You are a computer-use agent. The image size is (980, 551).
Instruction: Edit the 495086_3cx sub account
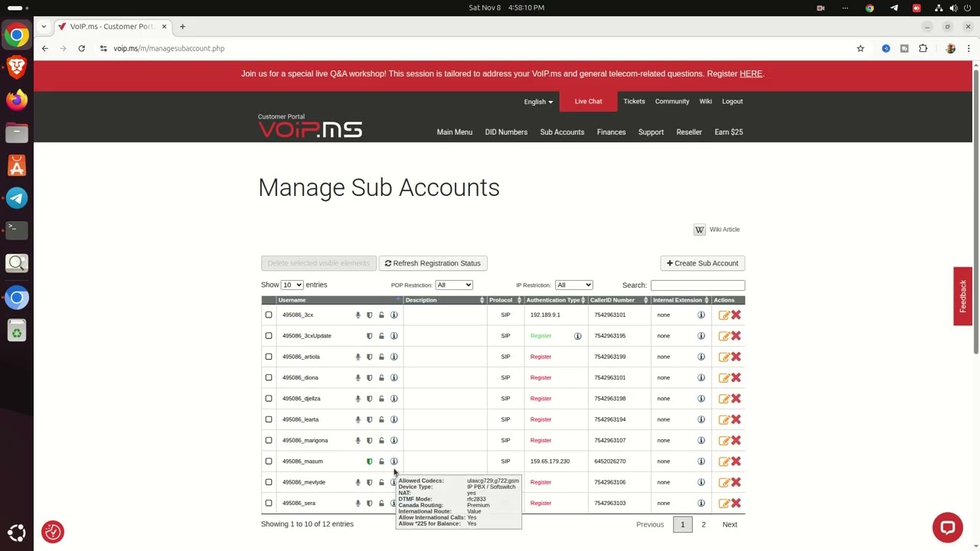[x=724, y=315]
